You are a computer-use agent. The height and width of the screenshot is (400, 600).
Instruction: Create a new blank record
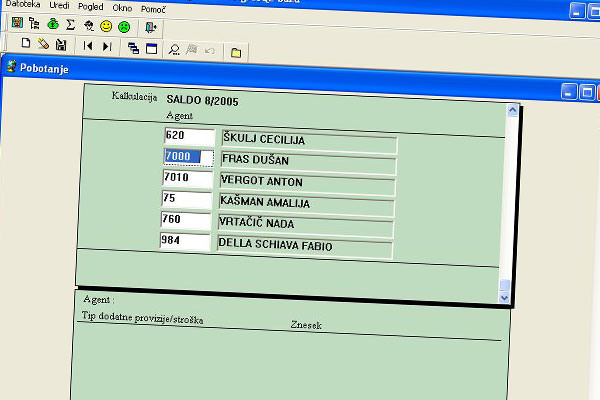click(x=26, y=43)
